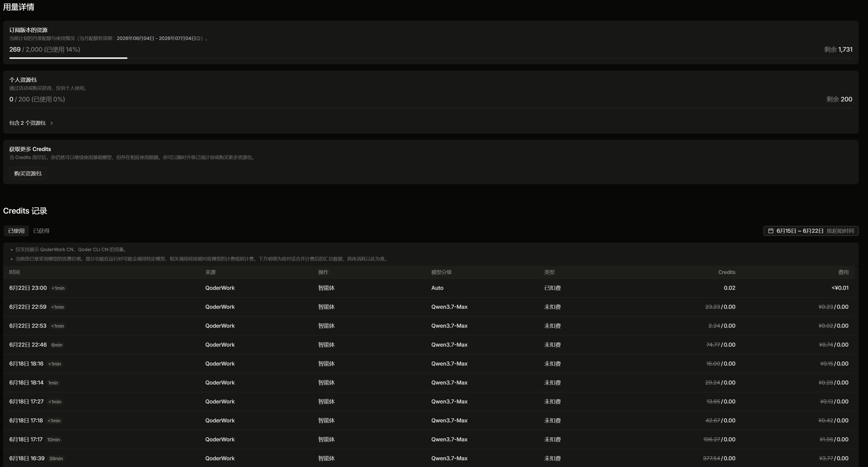Click the 费用 column header
This screenshot has width=868, height=467.
(x=843, y=272)
